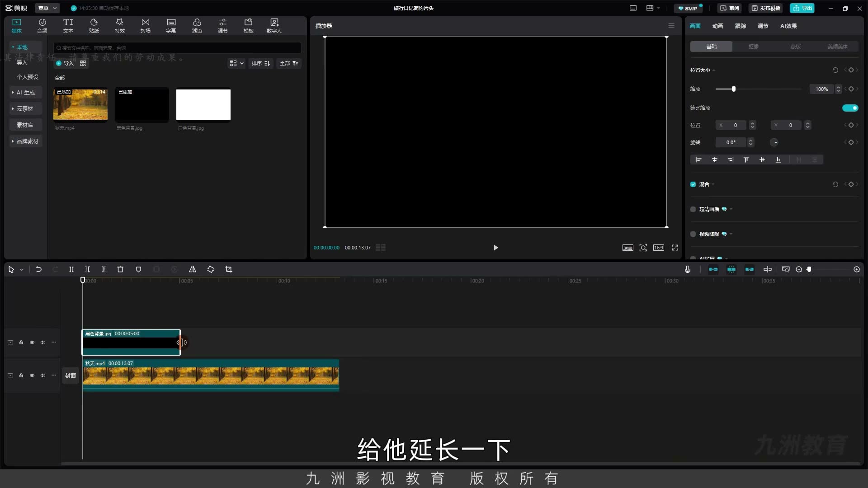Open the 字幕 captions panel
868x488 pixels.
click(x=171, y=26)
